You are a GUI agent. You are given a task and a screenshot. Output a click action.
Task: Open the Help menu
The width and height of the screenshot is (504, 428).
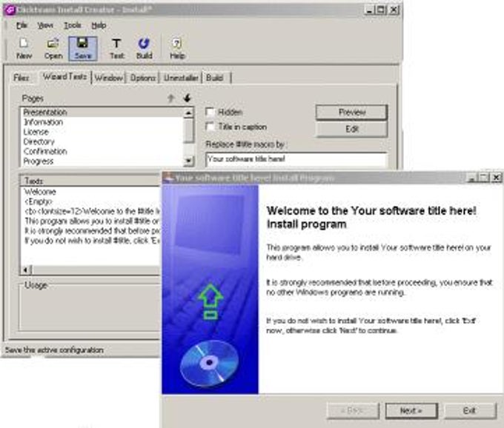pos(99,25)
